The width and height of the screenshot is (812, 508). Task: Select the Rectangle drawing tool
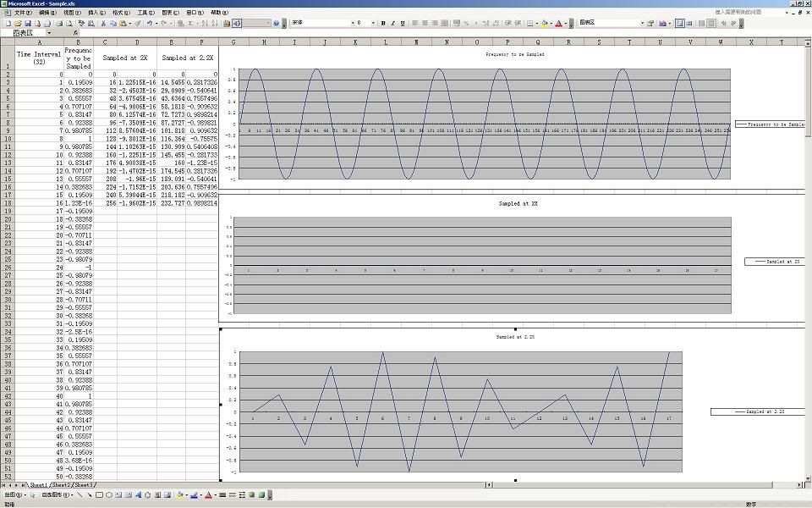click(100, 494)
